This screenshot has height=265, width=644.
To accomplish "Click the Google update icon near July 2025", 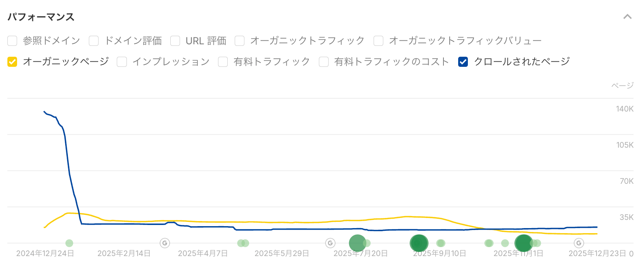I will (330, 243).
